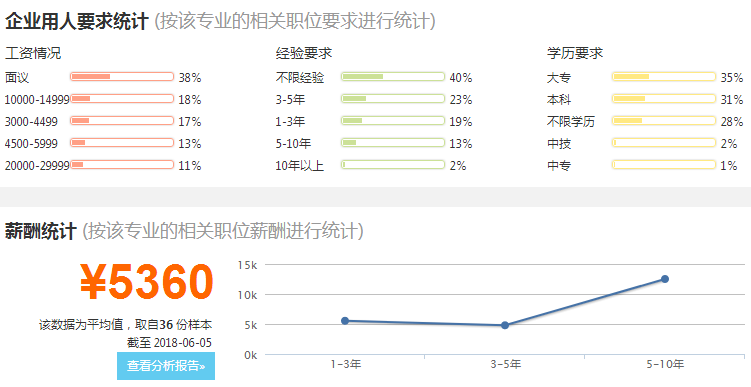The image size is (751, 387).
Task: Select the 3-5年 data point on chart
Action: coord(505,325)
